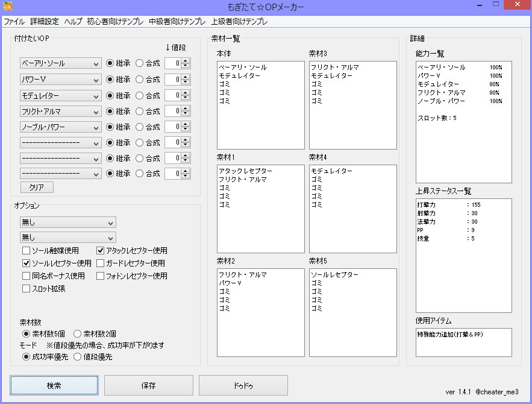Open the ファイル menu
The image size is (532, 404).
coord(14,21)
